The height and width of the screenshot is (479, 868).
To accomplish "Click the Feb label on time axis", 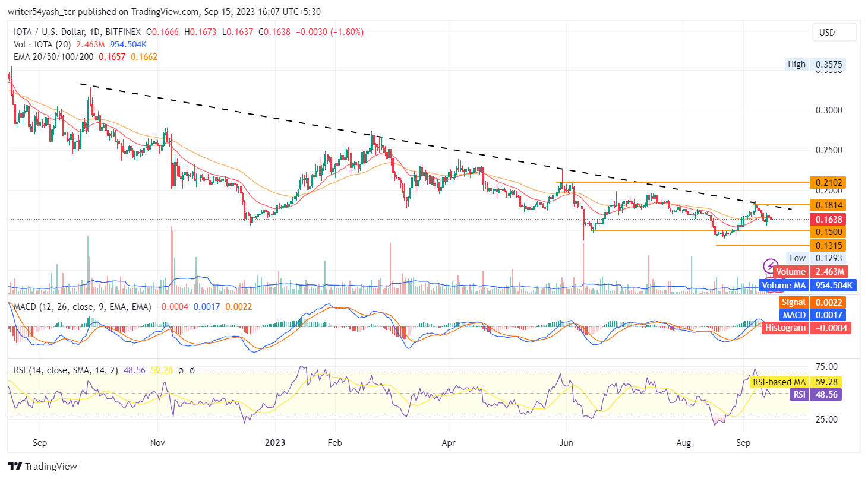I will pos(335,443).
